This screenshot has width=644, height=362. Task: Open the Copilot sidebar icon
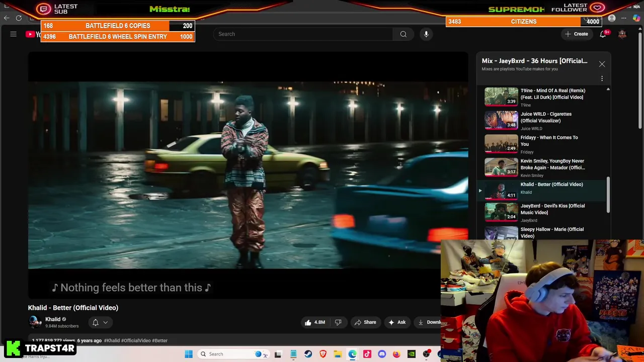pyautogui.click(x=636, y=19)
